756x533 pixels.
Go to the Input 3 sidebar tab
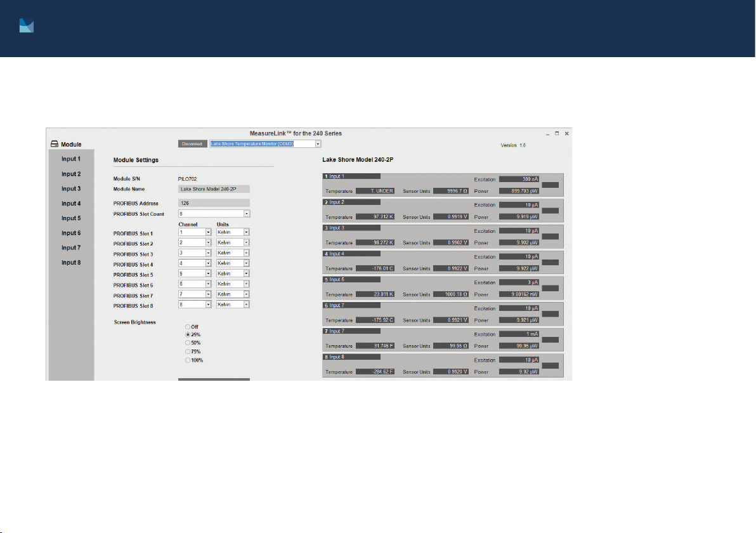click(x=71, y=188)
